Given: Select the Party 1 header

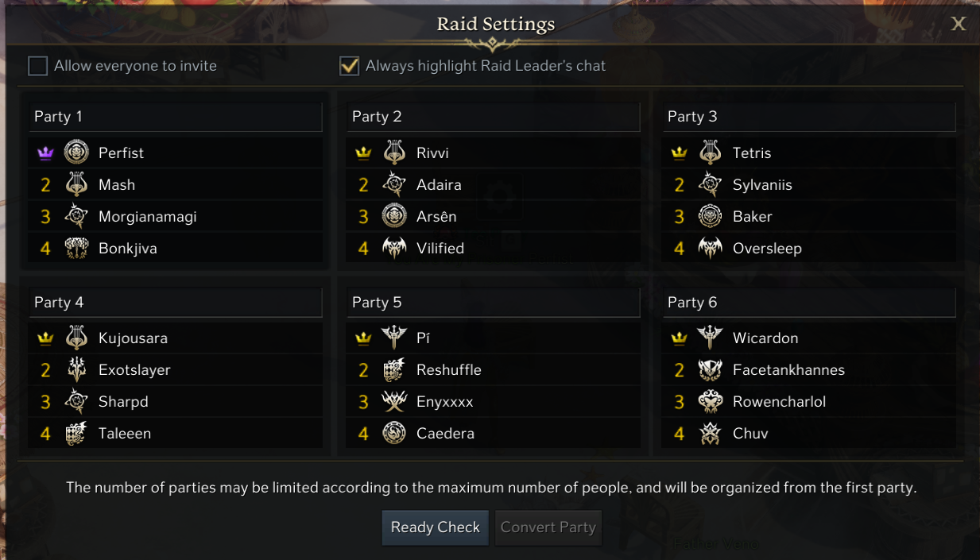Looking at the screenshot, I should pos(175,117).
